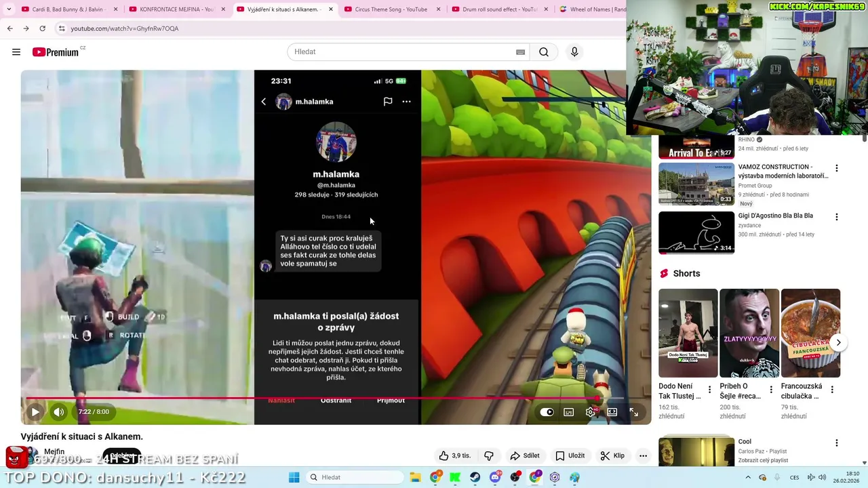Open options for VAMOZ CONSTRUCTION video

coord(836,168)
